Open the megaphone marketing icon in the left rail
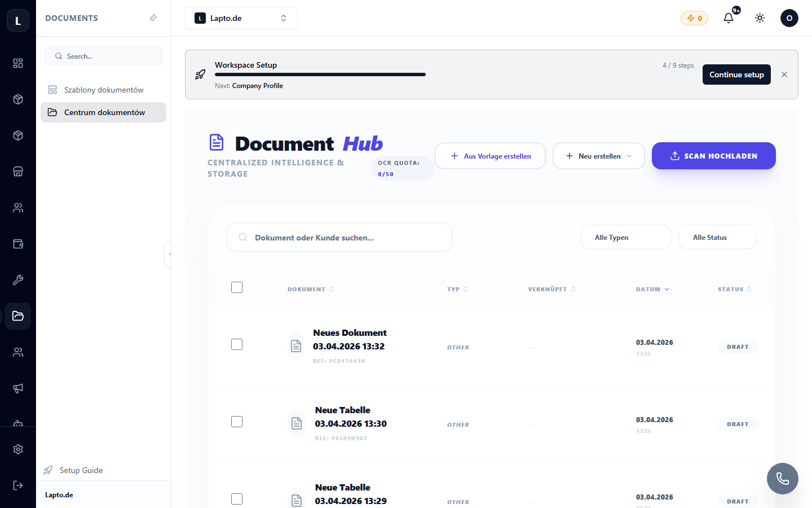 (x=18, y=388)
